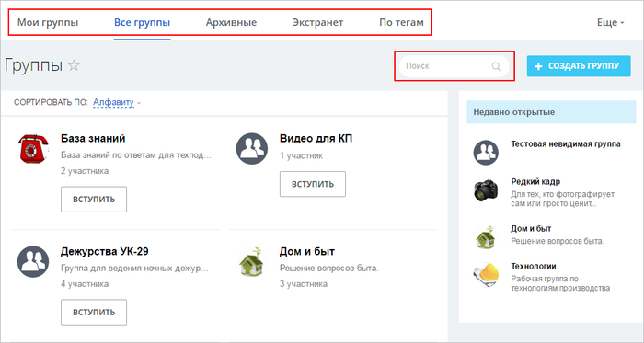Viewport: 644px width, 343px height.
Task: Click the favorite star next to Группы
Action: pos(74,65)
